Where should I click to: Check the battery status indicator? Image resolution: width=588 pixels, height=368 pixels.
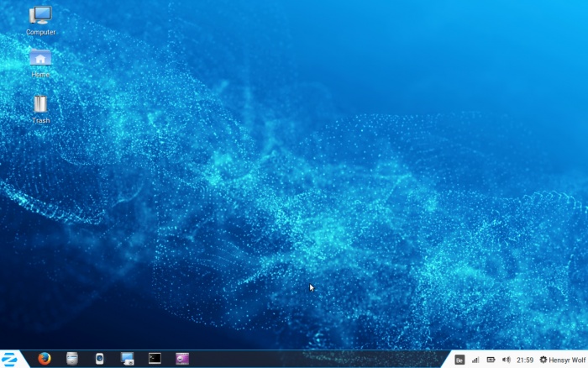tap(491, 360)
